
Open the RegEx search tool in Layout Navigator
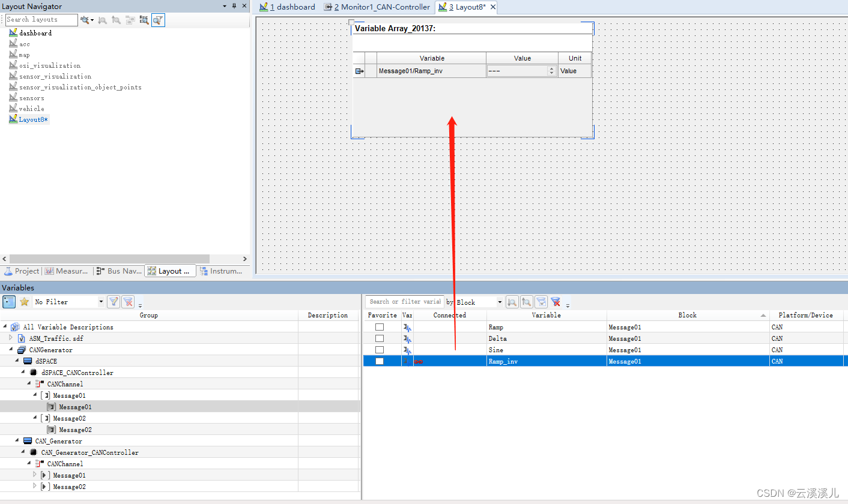(144, 20)
